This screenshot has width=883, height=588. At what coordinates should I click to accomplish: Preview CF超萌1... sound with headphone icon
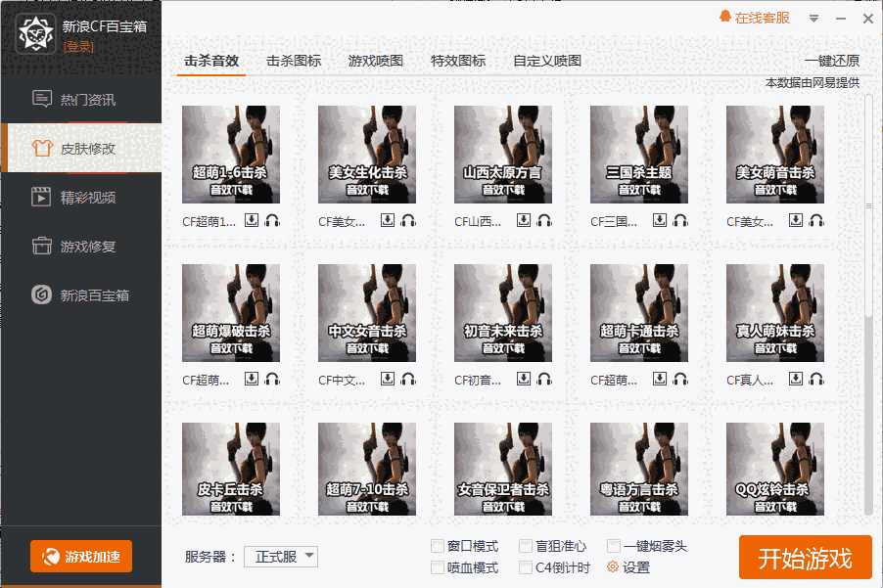click(x=272, y=220)
